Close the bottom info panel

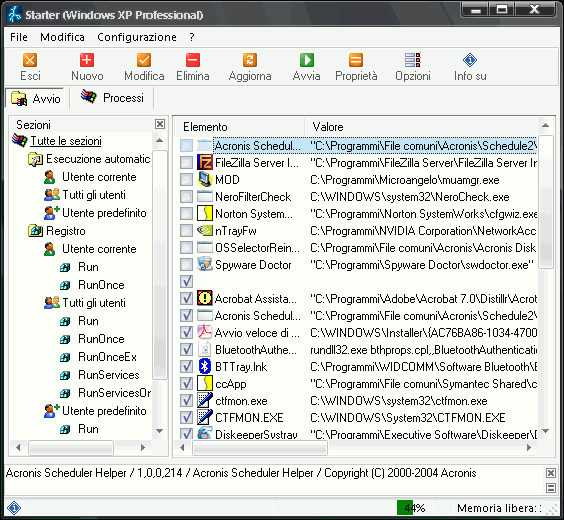[x=551, y=473]
